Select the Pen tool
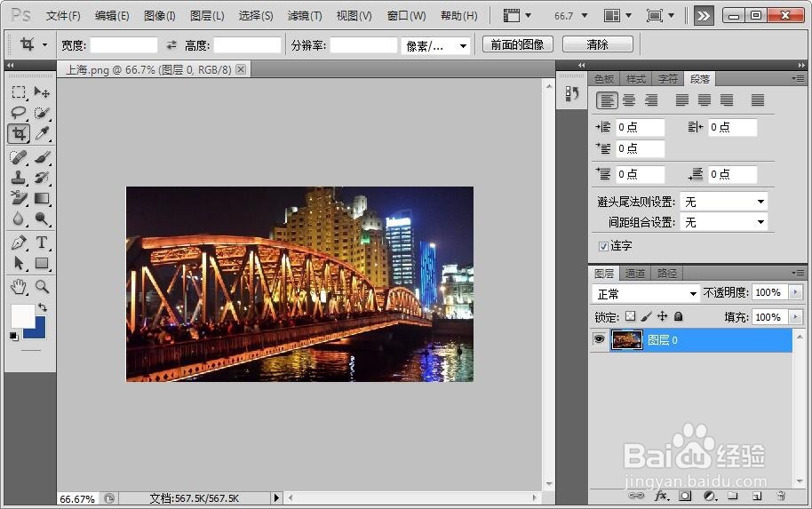Screen dimensions: 812x509 19,243
